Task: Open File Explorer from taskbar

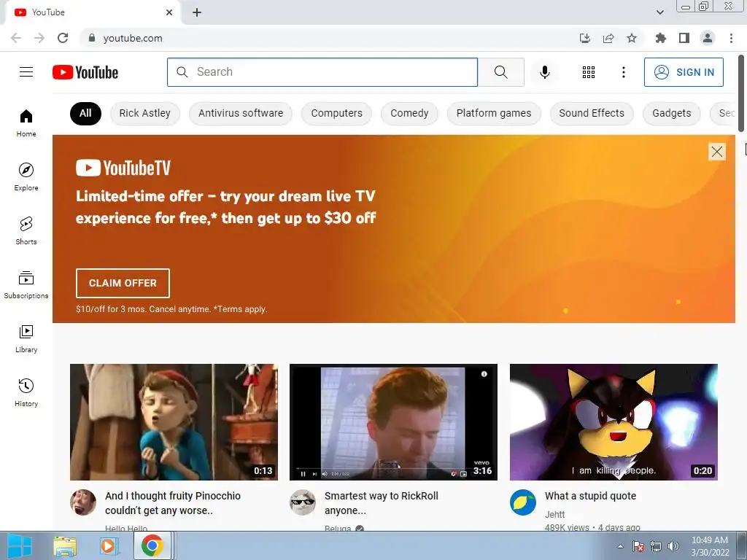Action: tap(65, 546)
